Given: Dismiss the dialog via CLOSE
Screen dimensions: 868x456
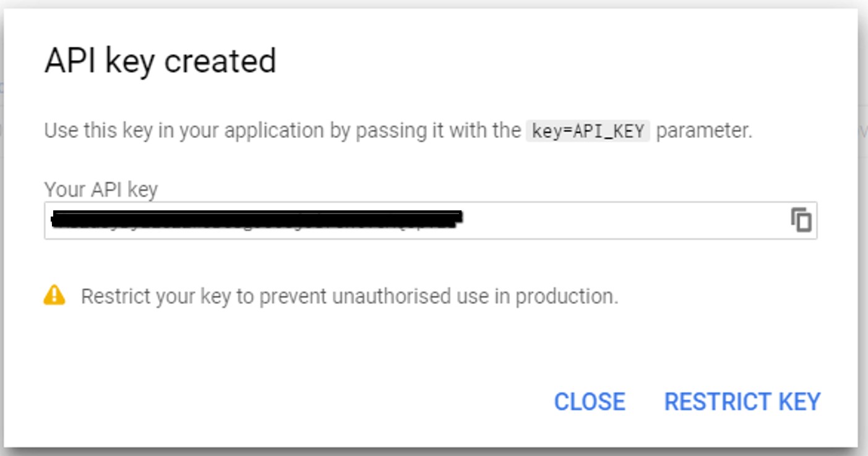Looking at the screenshot, I should click(590, 402).
